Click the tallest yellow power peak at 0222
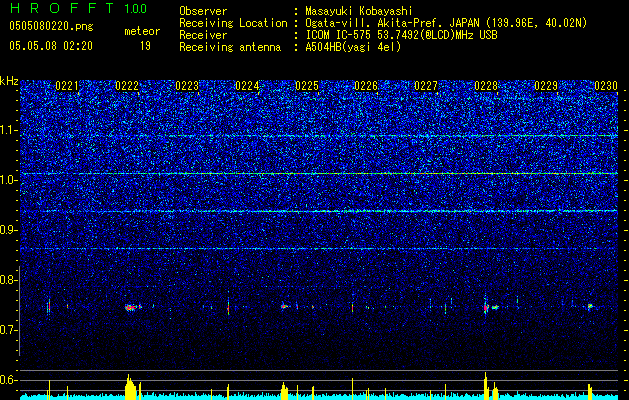 pos(129,387)
